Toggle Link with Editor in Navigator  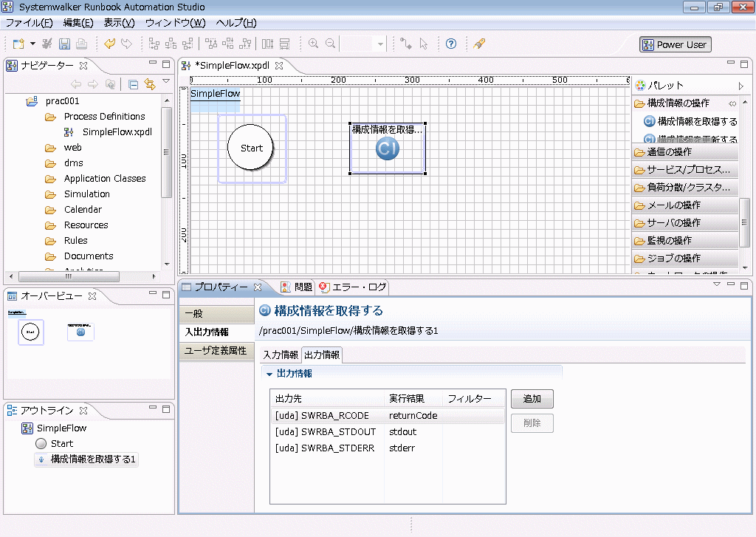(x=150, y=84)
